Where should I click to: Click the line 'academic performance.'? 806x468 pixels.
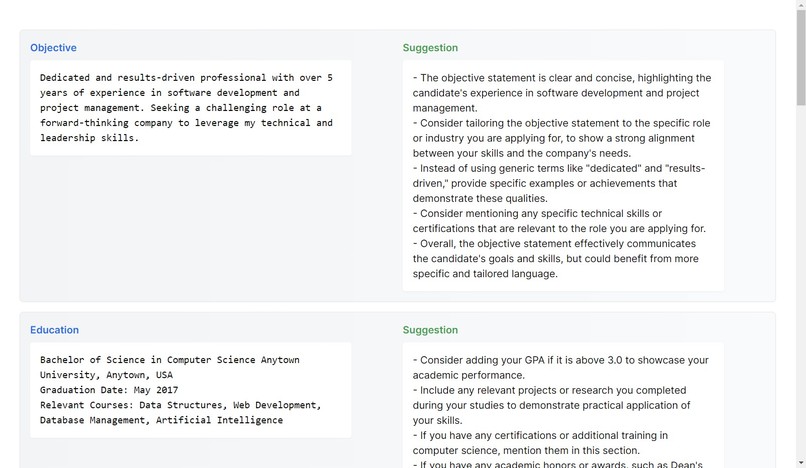[468, 375]
